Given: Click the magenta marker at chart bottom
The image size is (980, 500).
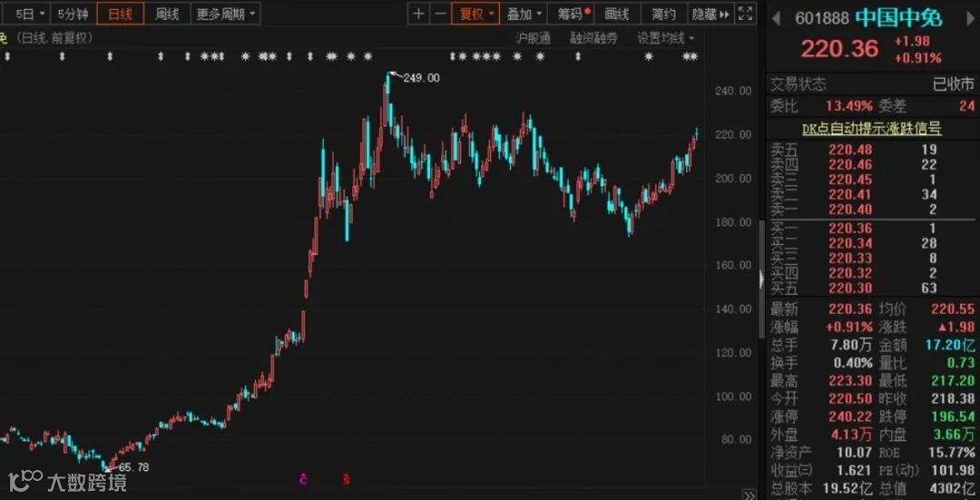Looking at the screenshot, I should pyautogui.click(x=303, y=479).
